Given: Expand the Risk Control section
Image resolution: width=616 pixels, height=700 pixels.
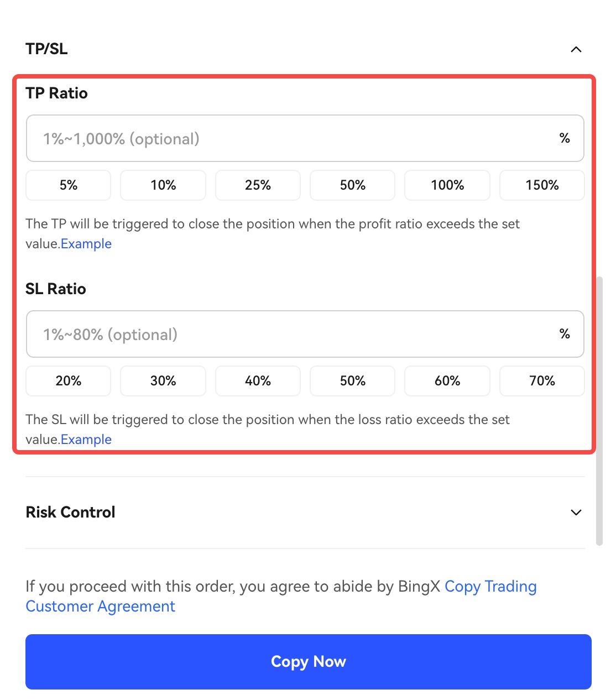Looking at the screenshot, I should (x=576, y=512).
